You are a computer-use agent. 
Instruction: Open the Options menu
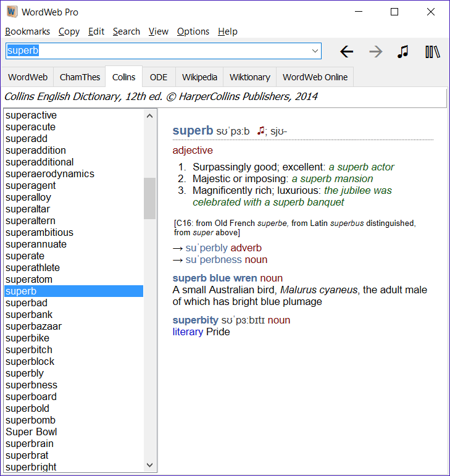click(193, 31)
